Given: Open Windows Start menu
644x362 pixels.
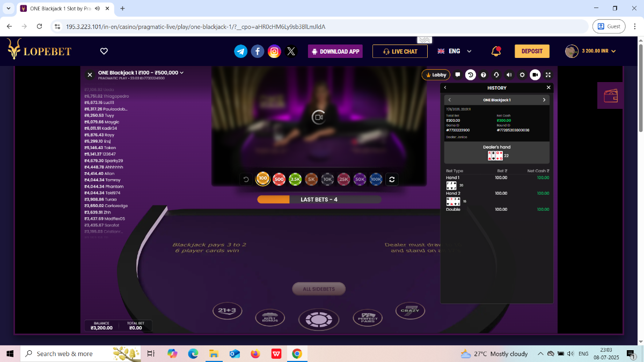Looking at the screenshot, I should (x=10, y=353).
